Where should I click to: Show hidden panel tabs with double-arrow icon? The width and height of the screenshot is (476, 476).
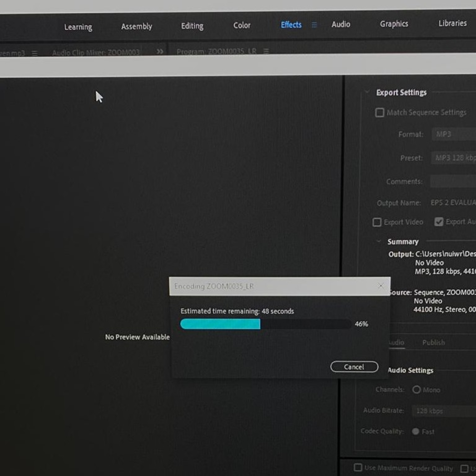click(x=160, y=52)
